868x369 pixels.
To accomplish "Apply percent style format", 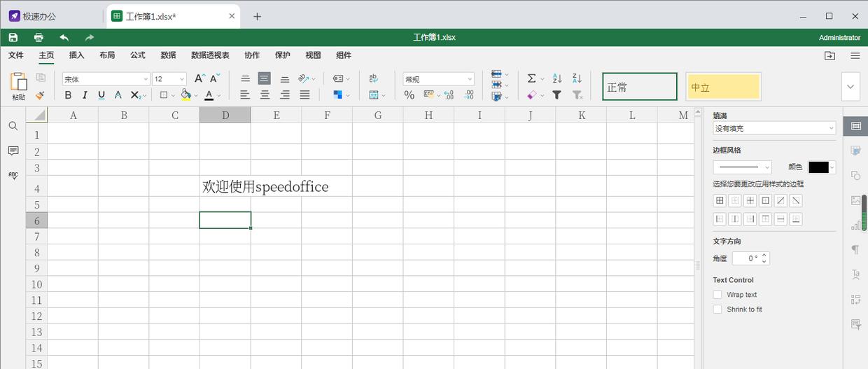I will click(x=409, y=95).
